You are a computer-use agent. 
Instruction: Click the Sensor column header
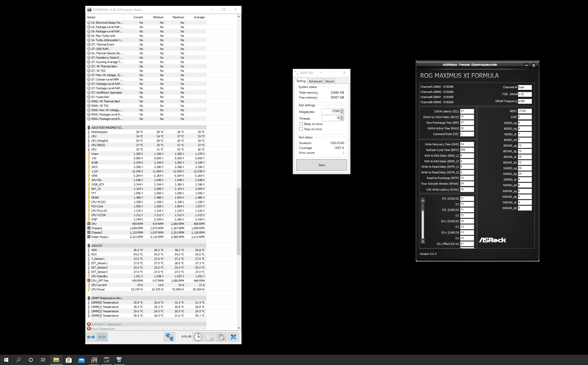(x=105, y=17)
